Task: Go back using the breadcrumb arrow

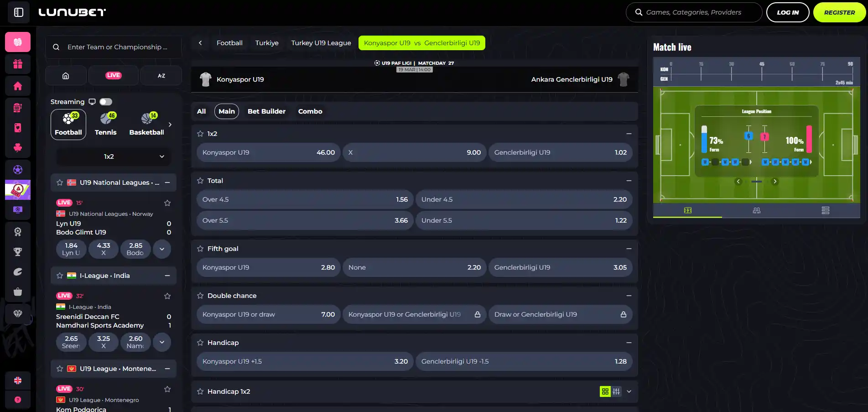Action: click(200, 43)
